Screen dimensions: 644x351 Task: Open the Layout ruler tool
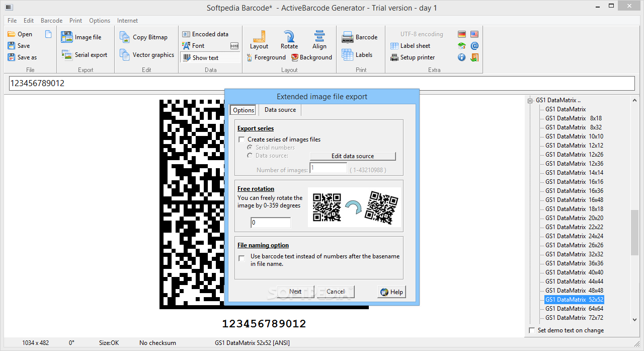click(259, 39)
